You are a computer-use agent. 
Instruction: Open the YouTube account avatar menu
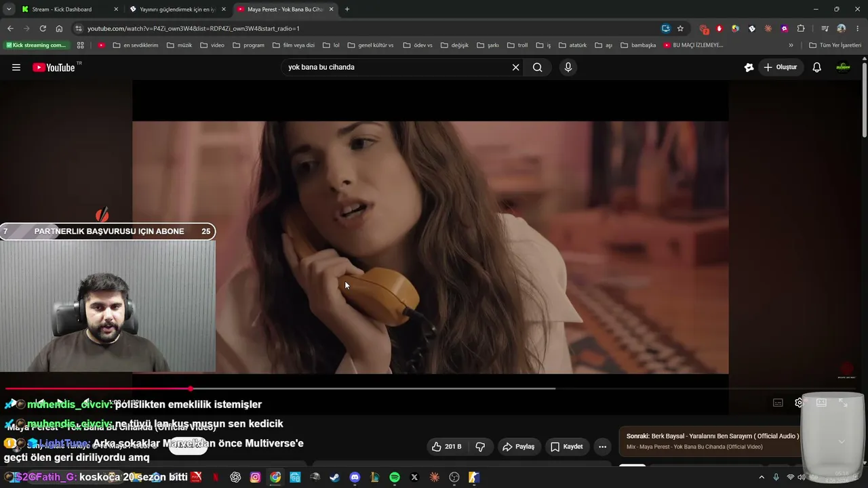click(844, 67)
